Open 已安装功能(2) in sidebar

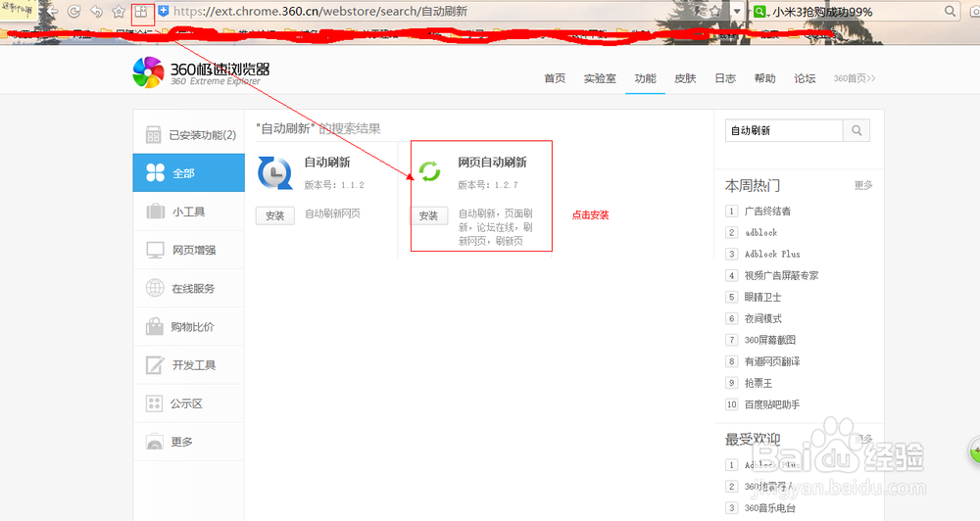coord(189,134)
